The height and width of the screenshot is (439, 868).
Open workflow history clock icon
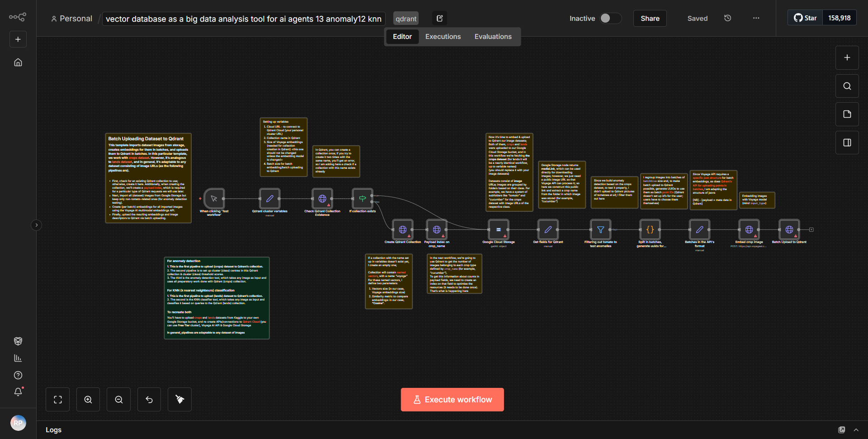tap(727, 18)
